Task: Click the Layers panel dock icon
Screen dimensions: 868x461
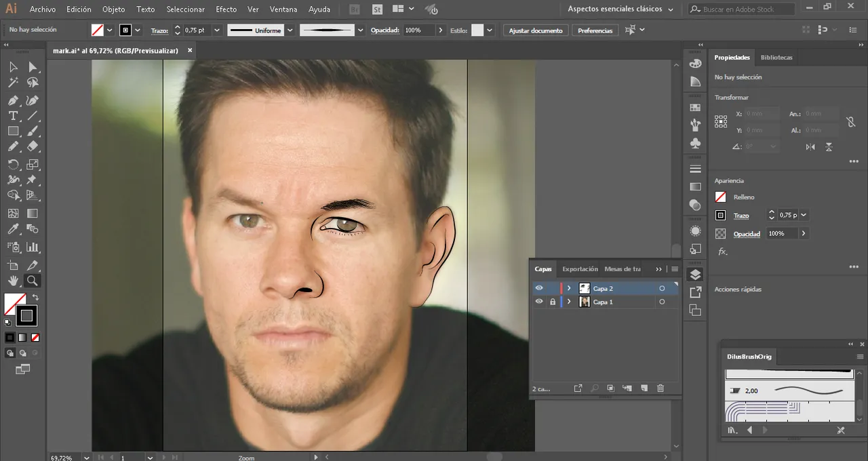Action: point(695,275)
